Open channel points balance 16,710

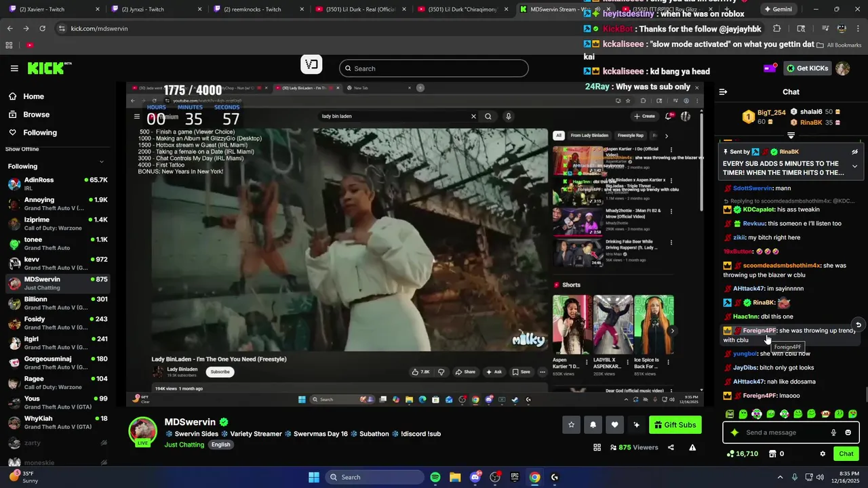tap(742, 454)
